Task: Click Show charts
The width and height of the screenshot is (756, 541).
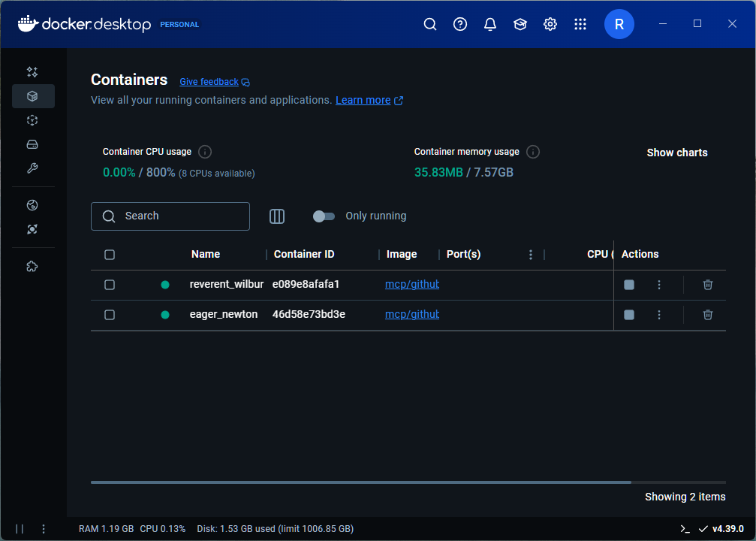Action: (676, 153)
